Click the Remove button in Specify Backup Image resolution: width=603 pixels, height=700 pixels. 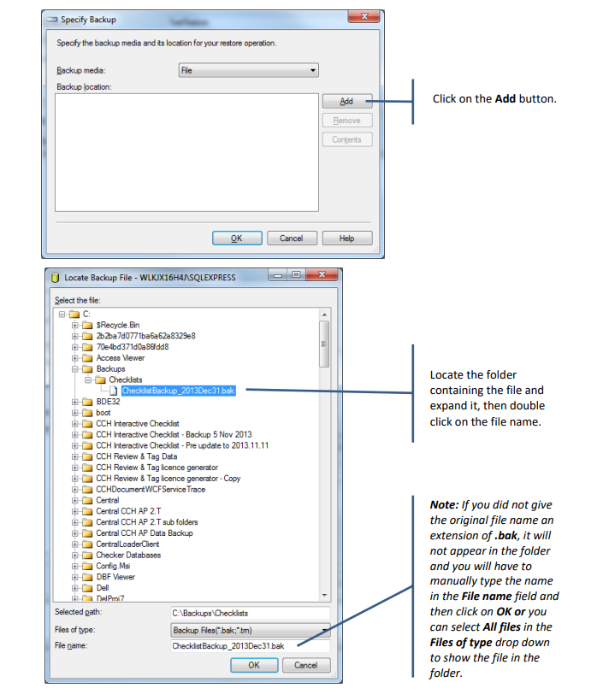[x=347, y=121]
